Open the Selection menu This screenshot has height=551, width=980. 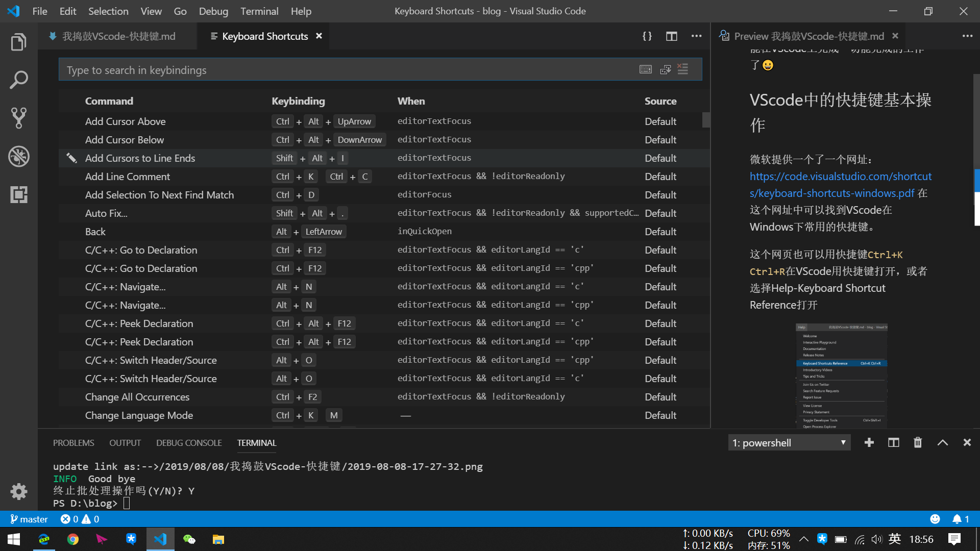click(x=108, y=11)
